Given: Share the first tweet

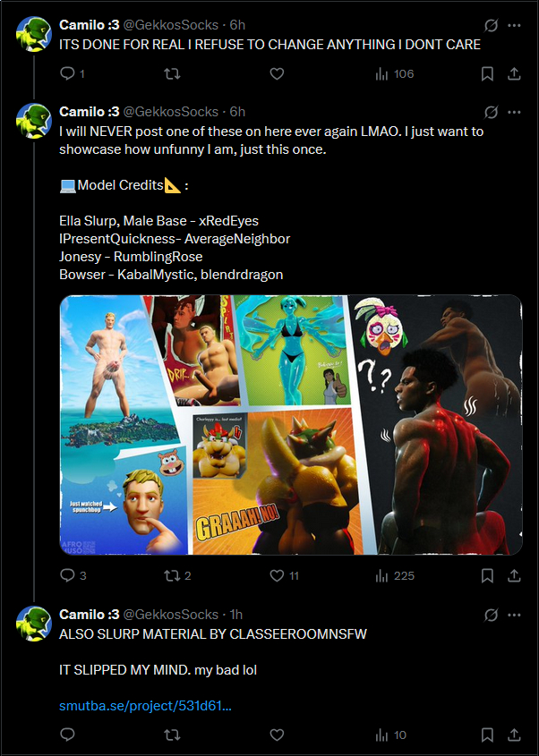Looking at the screenshot, I should [515, 73].
